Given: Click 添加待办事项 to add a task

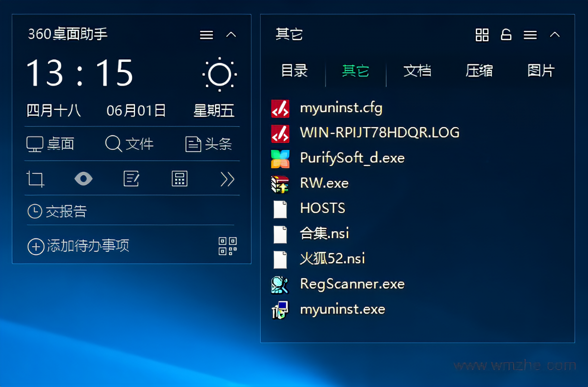Looking at the screenshot, I should [x=78, y=246].
